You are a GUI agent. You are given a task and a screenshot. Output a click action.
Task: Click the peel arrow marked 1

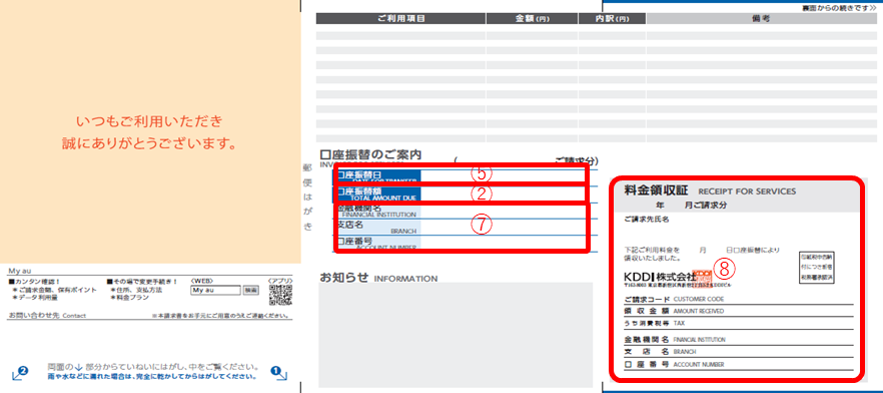click(279, 373)
